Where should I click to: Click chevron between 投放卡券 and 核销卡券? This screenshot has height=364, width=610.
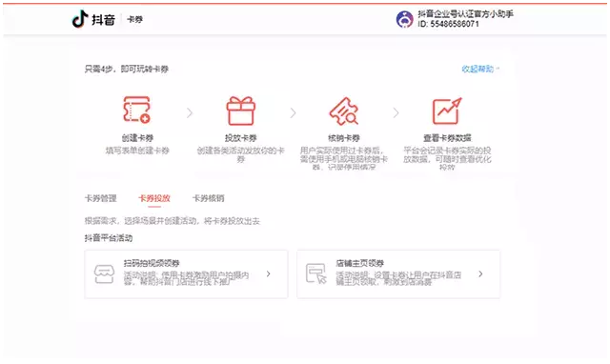click(293, 112)
